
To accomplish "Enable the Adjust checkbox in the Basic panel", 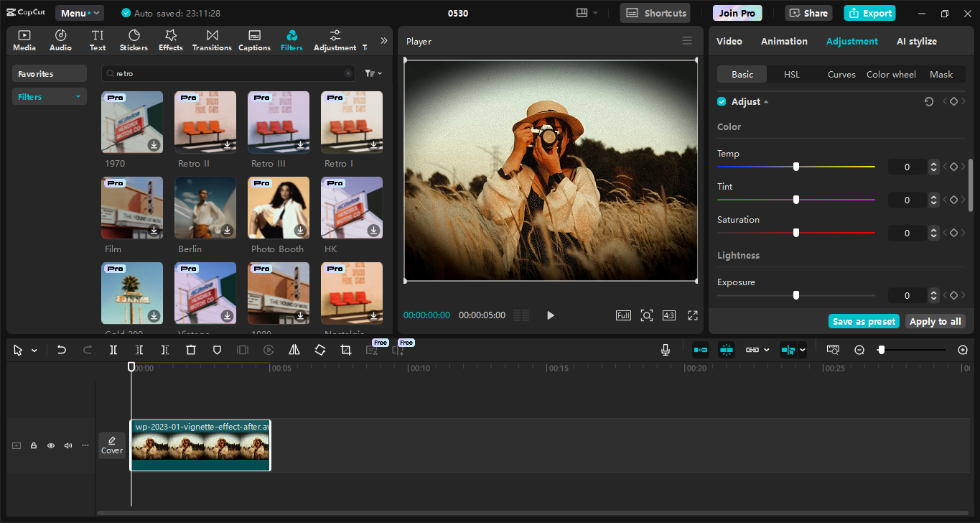I will click(x=722, y=101).
